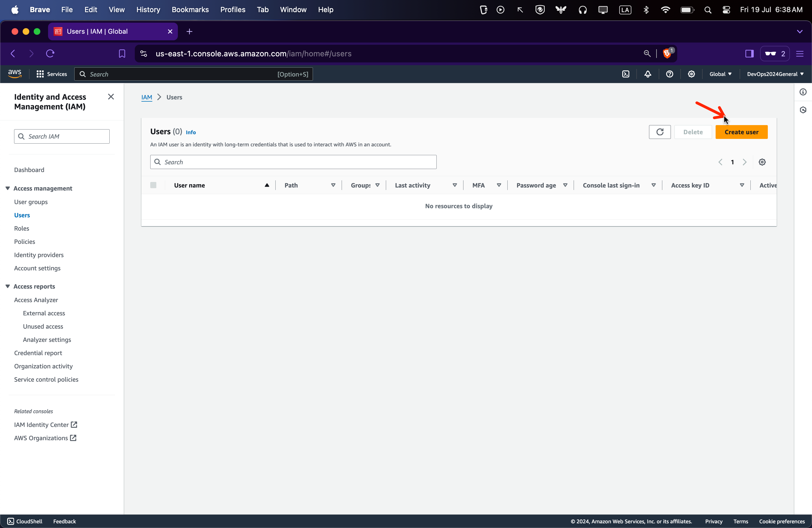Refresh the Users table
Screen dimensions: 812x528
[660, 132]
